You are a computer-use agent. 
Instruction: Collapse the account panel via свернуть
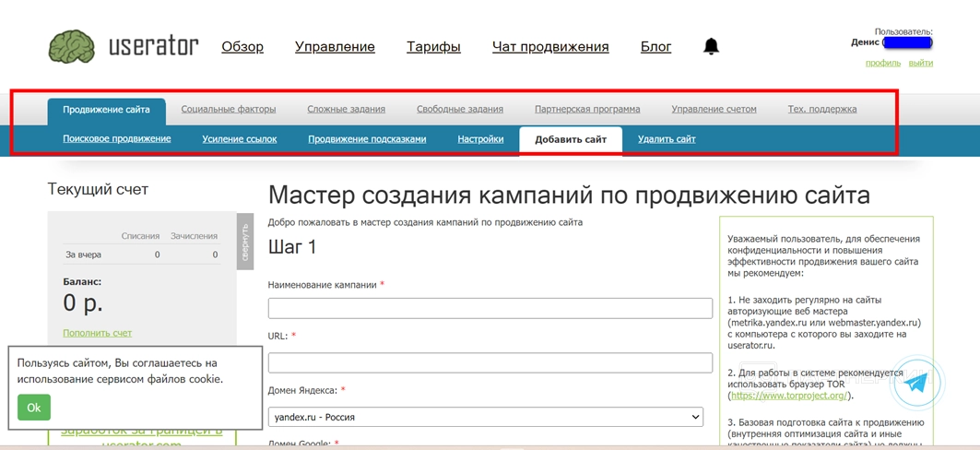click(245, 242)
